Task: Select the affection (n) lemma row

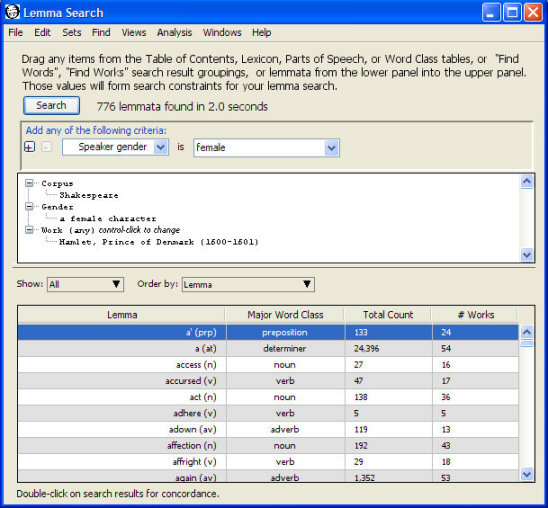Action: pos(268,445)
